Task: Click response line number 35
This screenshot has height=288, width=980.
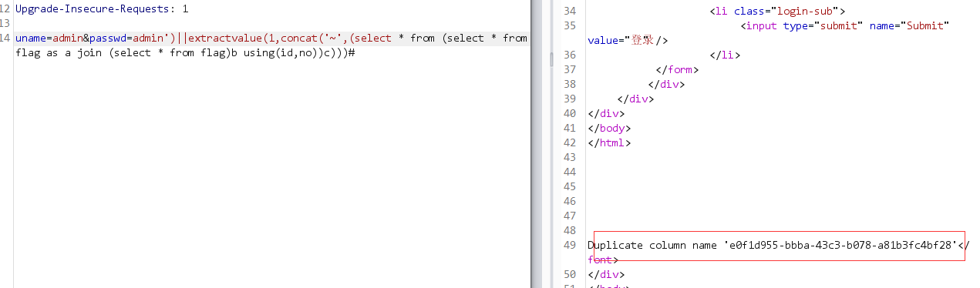Action: pos(569,25)
